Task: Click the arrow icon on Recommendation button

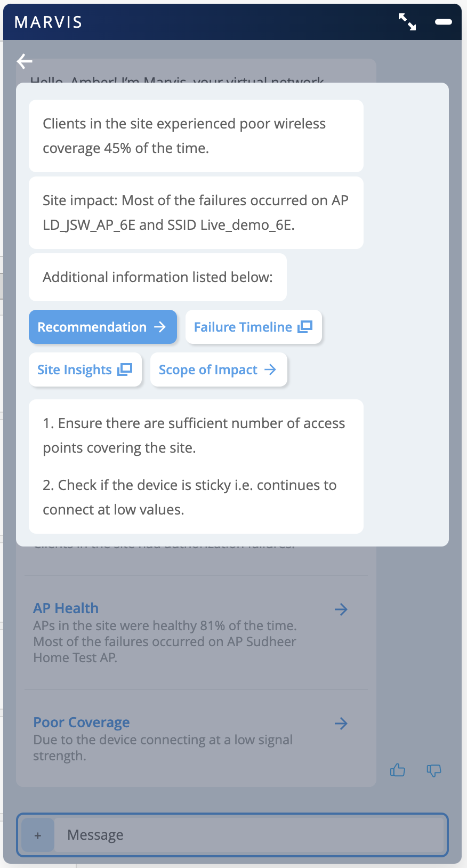Action: point(160,327)
